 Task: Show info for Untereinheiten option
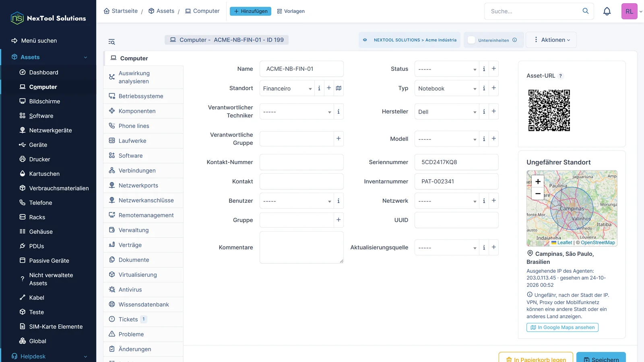(x=514, y=40)
